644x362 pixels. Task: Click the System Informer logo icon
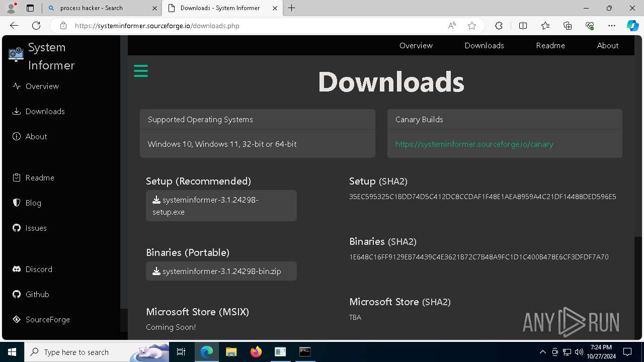(16, 54)
